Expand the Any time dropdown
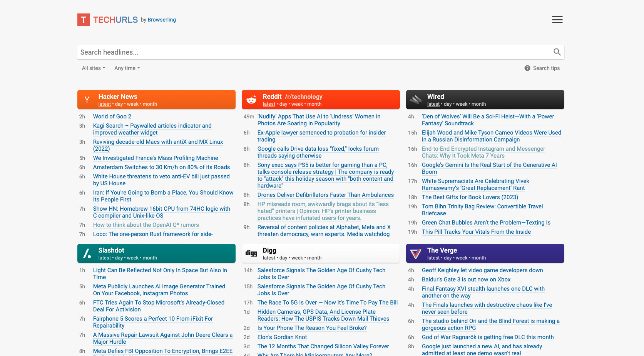644x356 pixels. tap(127, 68)
